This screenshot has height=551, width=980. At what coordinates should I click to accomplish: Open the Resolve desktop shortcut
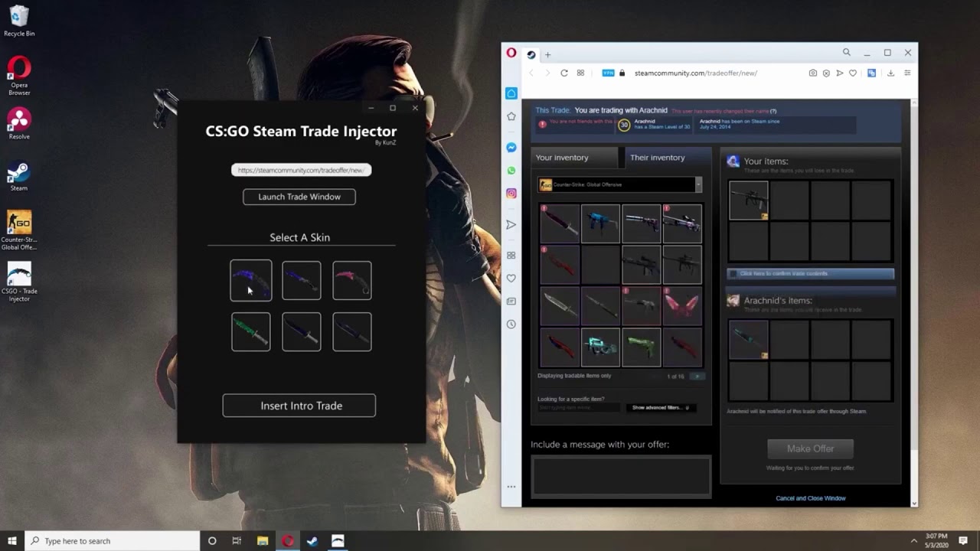pyautogui.click(x=19, y=123)
